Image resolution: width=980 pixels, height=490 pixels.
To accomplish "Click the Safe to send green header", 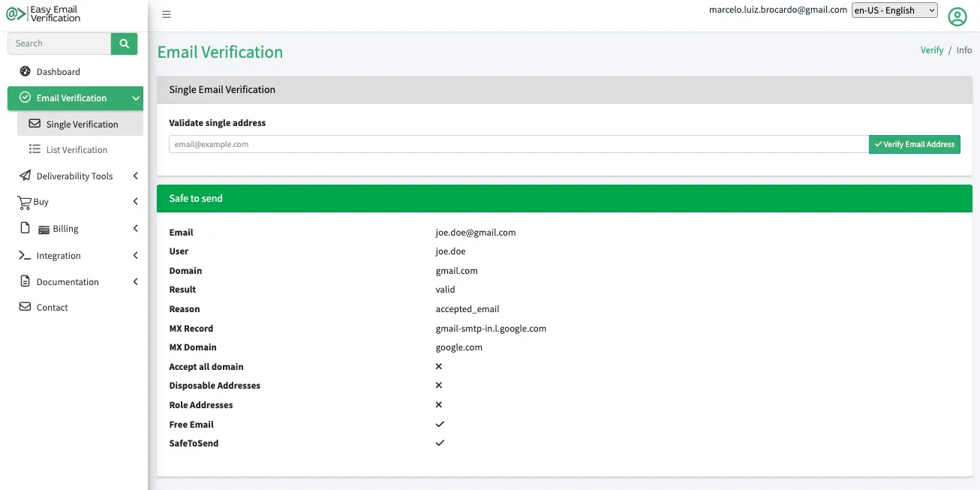I will point(564,199).
